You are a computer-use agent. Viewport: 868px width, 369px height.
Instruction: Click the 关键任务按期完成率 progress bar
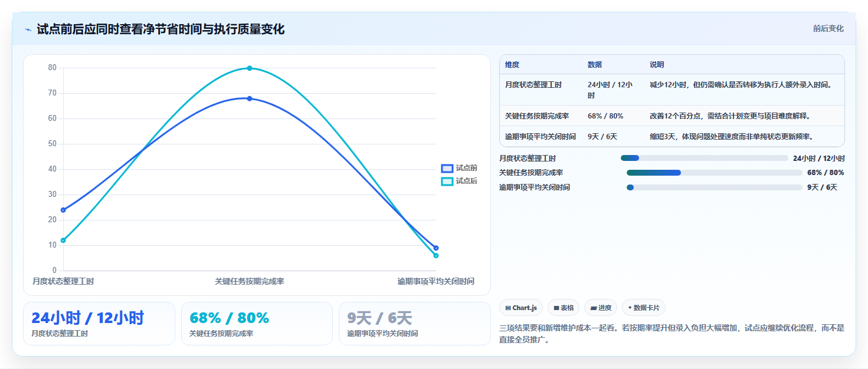click(715, 173)
